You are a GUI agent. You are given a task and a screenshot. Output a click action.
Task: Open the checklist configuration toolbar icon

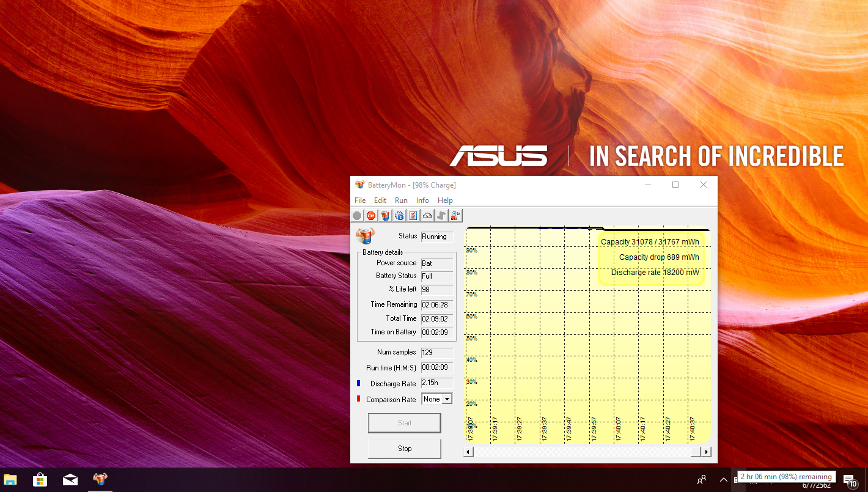coord(413,216)
